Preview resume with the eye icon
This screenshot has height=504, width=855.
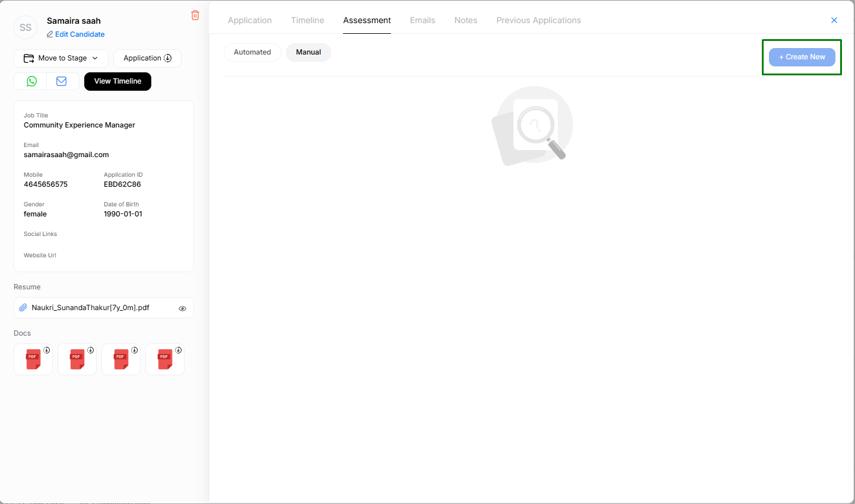(183, 308)
